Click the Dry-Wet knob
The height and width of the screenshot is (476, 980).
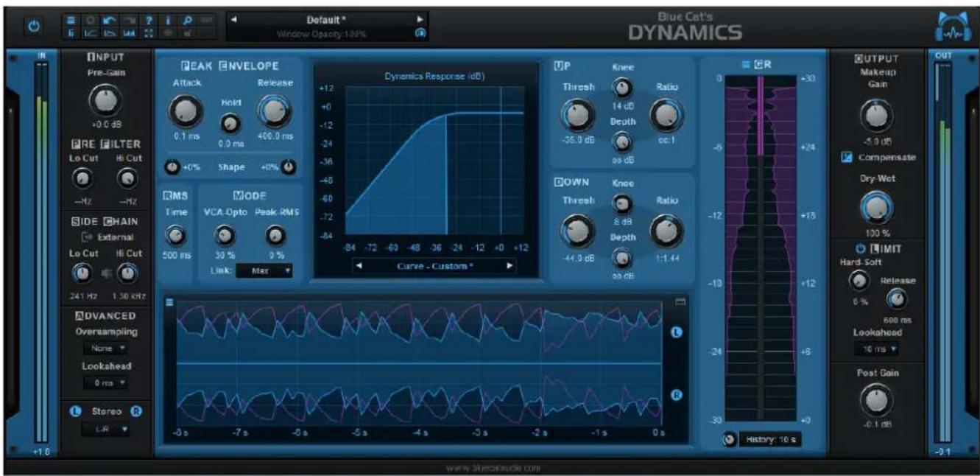coord(875,208)
